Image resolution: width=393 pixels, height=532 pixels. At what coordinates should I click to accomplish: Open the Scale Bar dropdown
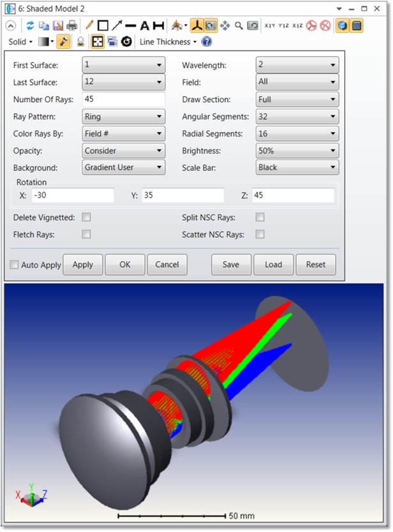pyautogui.click(x=297, y=167)
